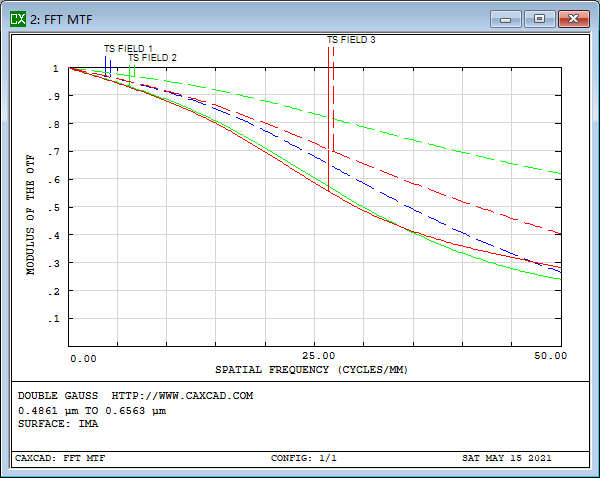Screen dimensions: 600x478
Task: Click the '2: FFT MTF' window title
Action: [61, 20]
